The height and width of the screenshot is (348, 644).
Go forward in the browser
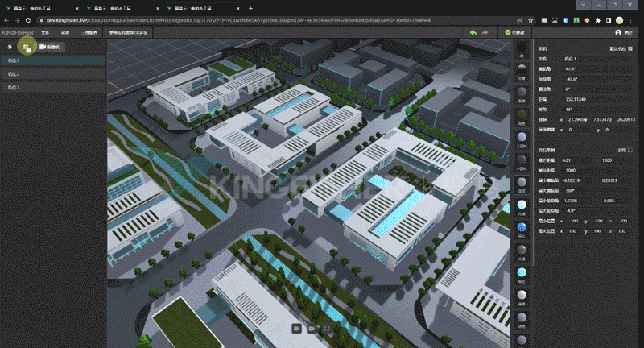pyautogui.click(x=17, y=20)
